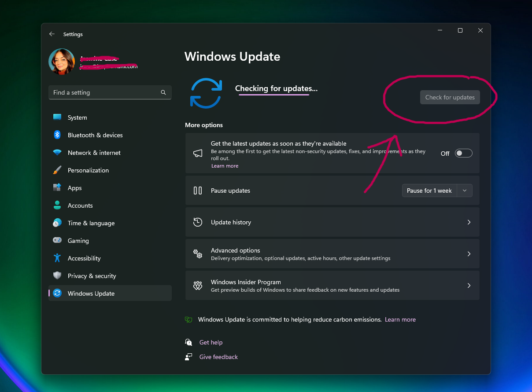Click the Accessibility figure icon
The height and width of the screenshot is (392, 532).
click(57, 258)
